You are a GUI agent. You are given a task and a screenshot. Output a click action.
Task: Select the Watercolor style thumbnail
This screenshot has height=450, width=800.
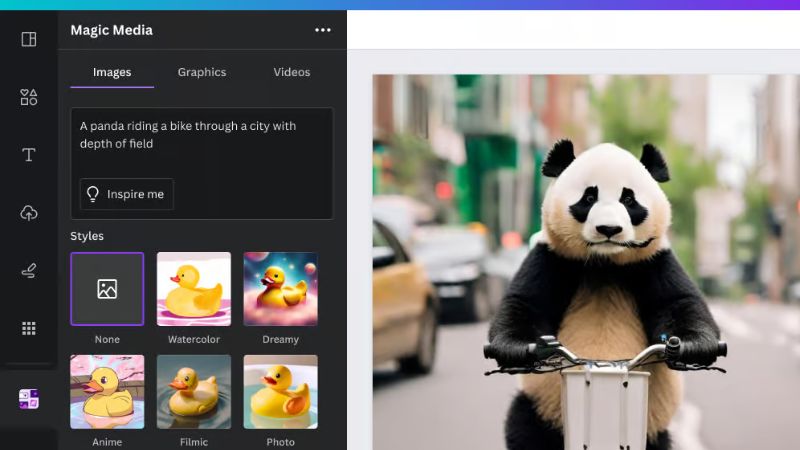click(194, 289)
